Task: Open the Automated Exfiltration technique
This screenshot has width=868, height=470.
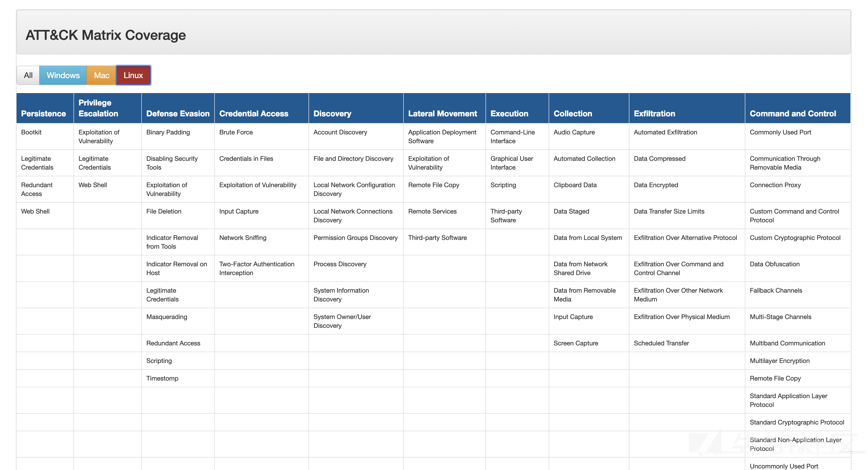Action: coord(665,132)
